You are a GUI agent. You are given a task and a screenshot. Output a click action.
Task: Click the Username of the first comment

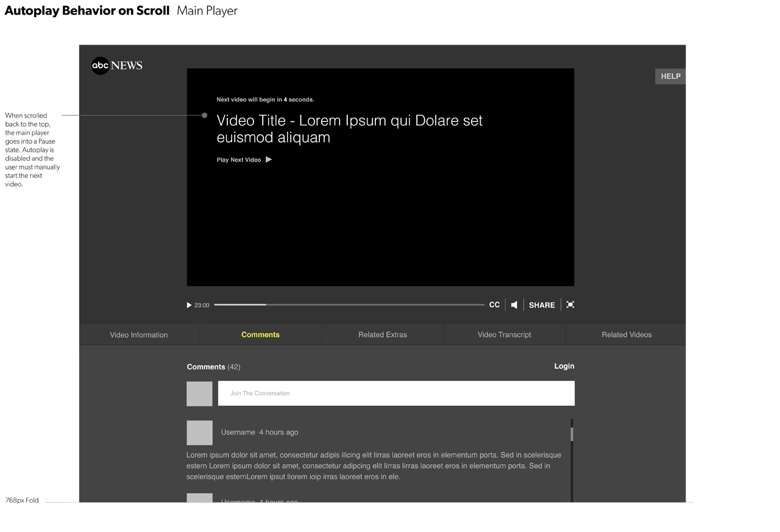pos(238,432)
